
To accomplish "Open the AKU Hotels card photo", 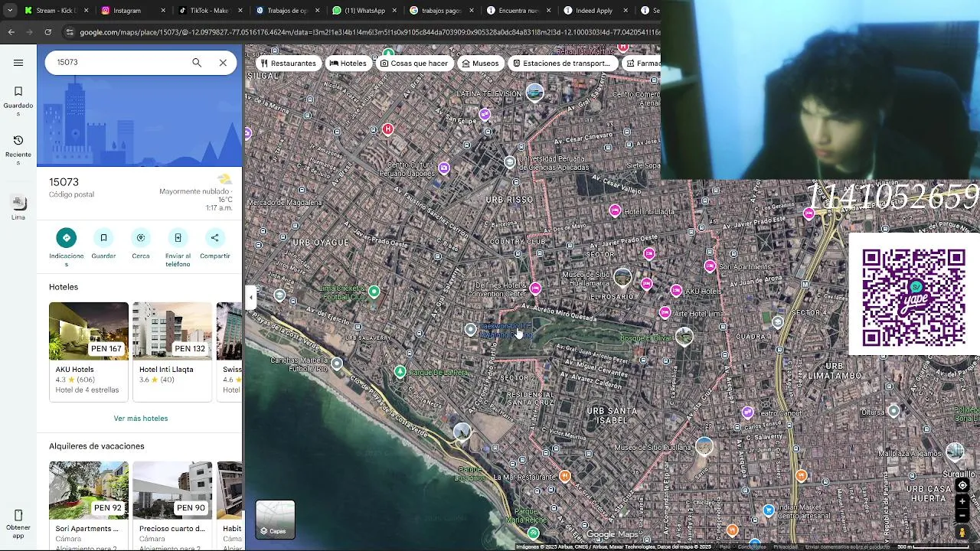I will [x=89, y=331].
